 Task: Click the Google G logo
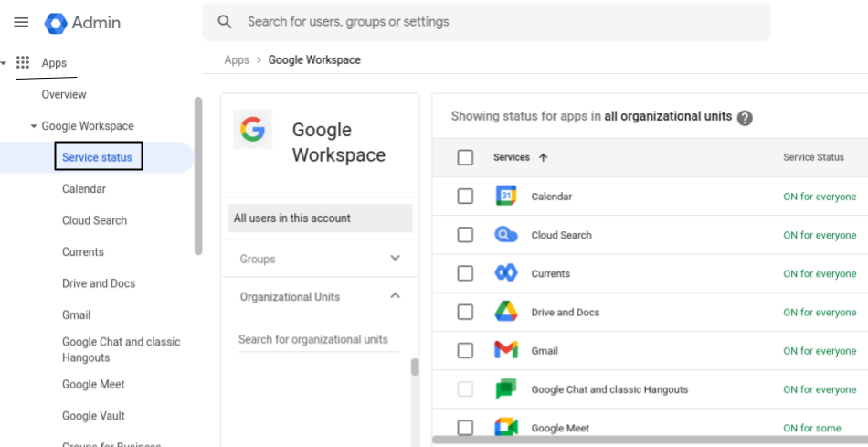(x=252, y=129)
